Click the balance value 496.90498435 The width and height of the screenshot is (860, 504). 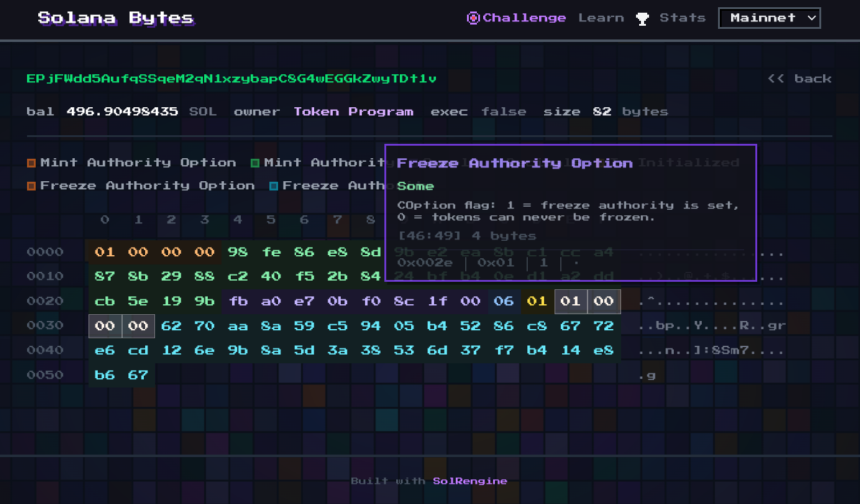pos(122,112)
